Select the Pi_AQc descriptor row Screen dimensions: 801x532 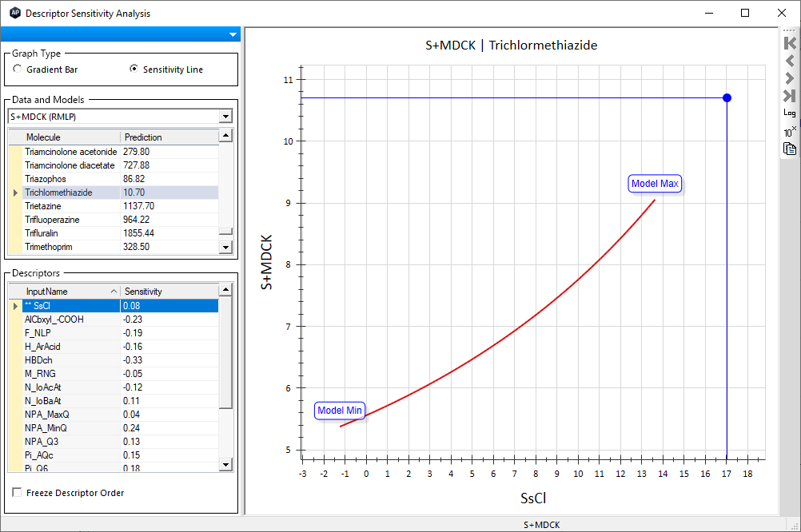(121, 455)
